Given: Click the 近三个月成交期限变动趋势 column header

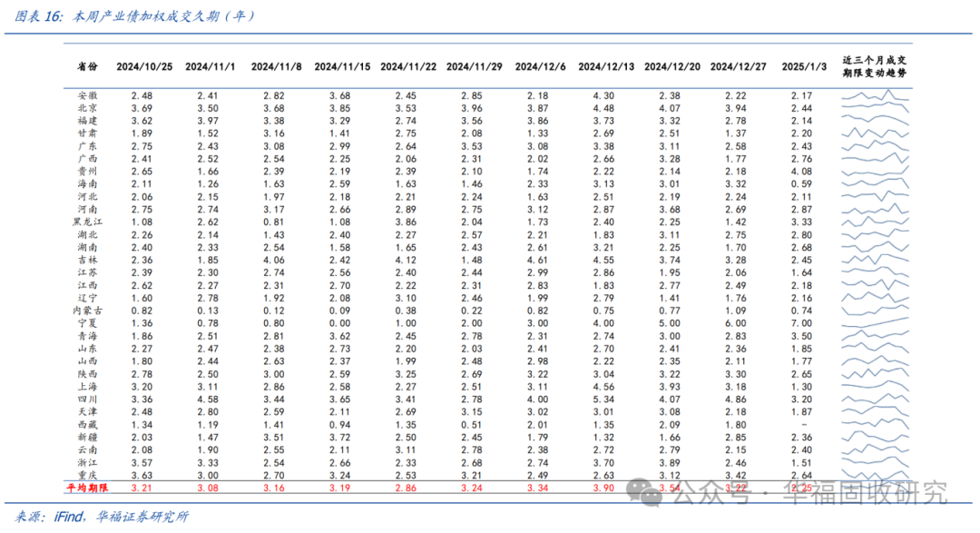Looking at the screenshot, I should coord(874,67).
